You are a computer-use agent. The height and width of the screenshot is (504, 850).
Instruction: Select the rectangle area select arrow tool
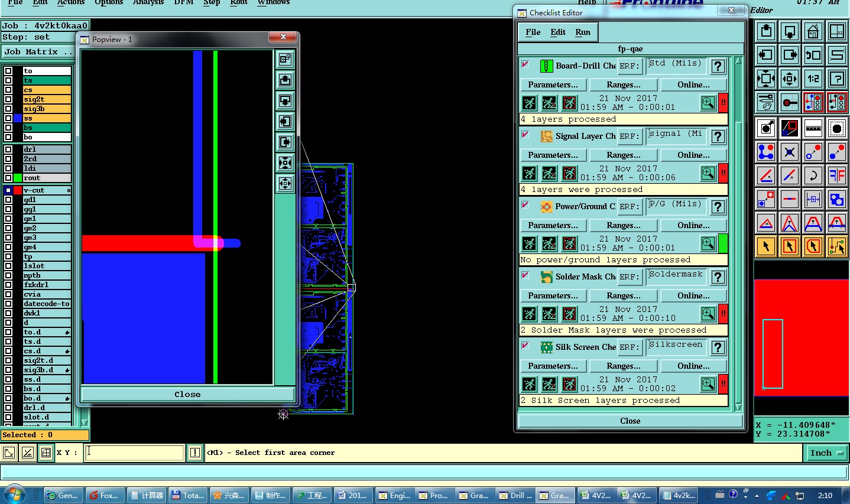790,246
